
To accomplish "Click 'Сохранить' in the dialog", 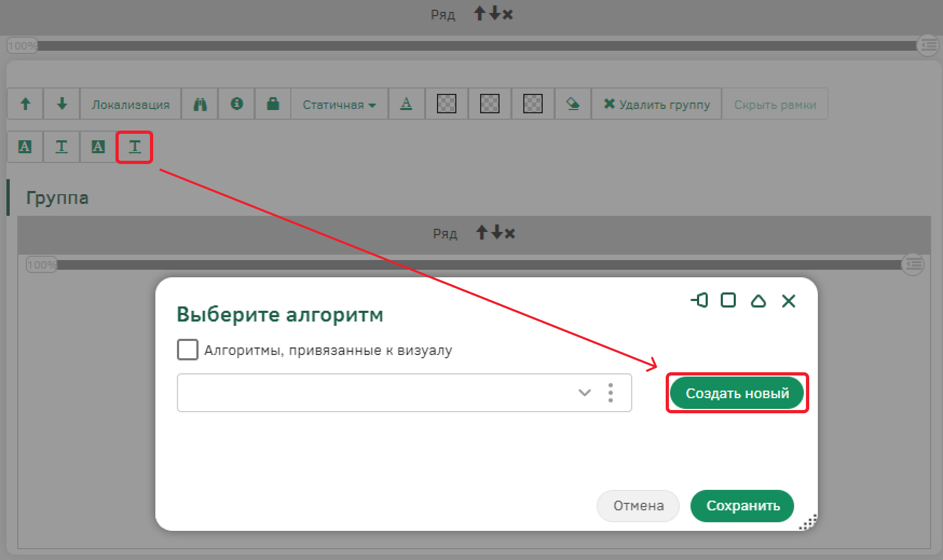I will [x=742, y=506].
